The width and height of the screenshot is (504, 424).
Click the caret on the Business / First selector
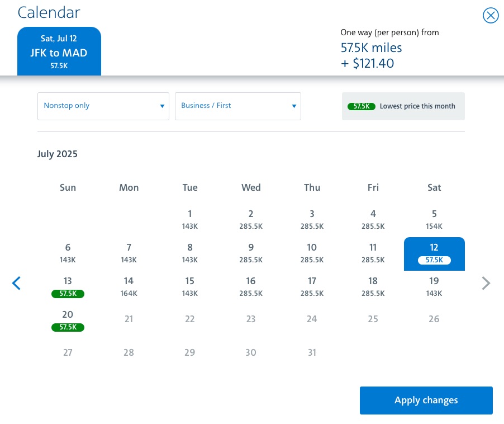(x=294, y=106)
